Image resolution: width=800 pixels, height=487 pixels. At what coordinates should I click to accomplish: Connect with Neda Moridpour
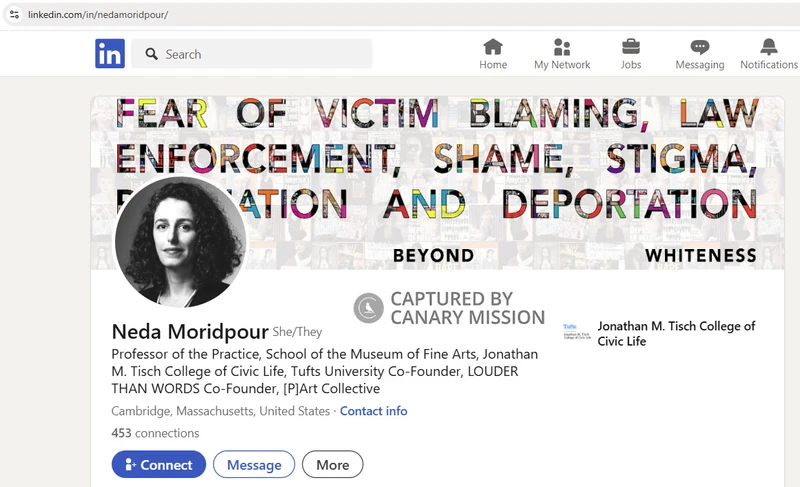159,465
